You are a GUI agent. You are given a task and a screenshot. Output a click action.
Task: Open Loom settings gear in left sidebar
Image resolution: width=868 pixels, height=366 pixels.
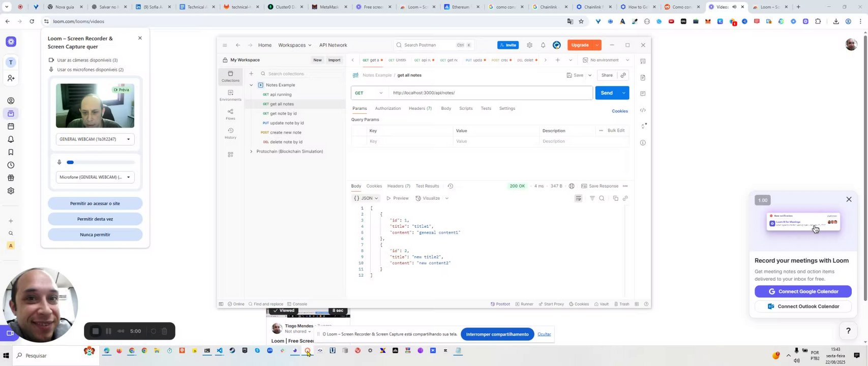click(x=11, y=191)
